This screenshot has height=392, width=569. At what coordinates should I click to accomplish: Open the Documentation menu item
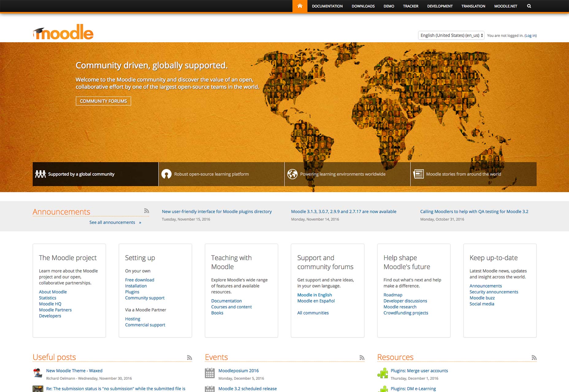click(x=327, y=6)
